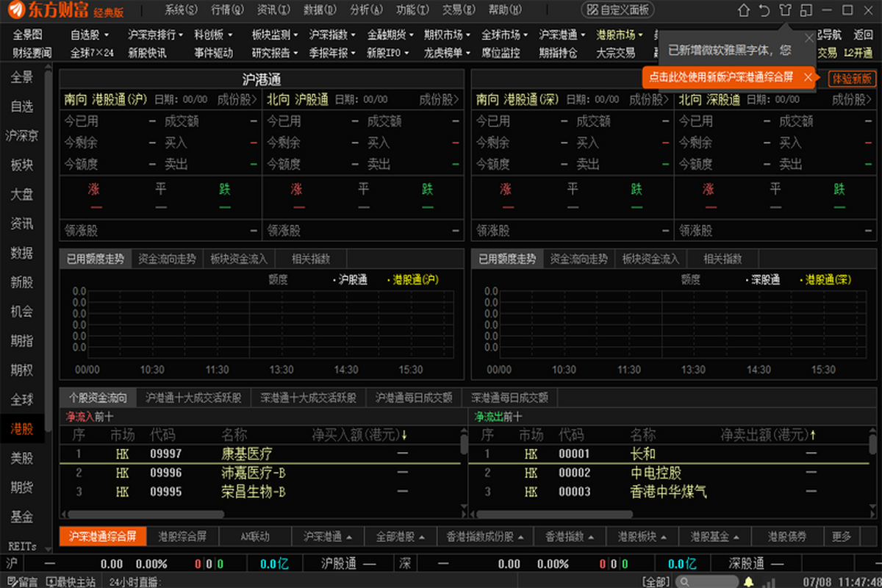Open the 自定义面板 custom panel button

click(x=617, y=10)
